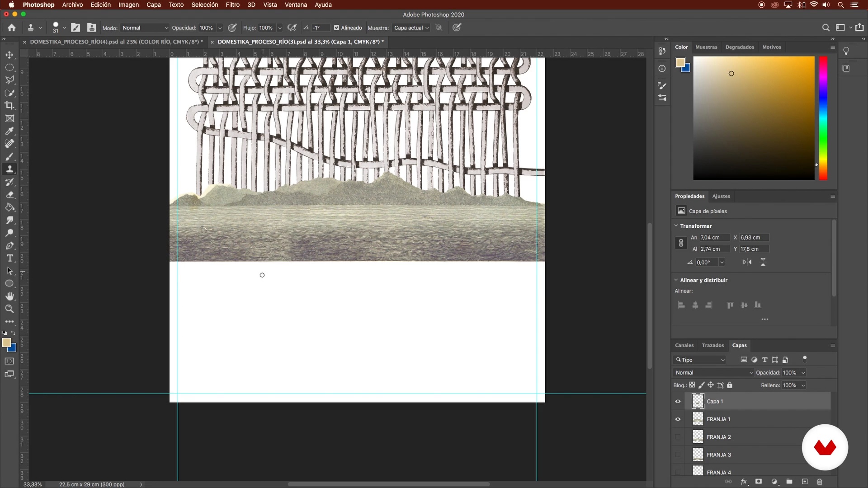Open the Flujo slider dropdown
868x488 pixels.
point(279,28)
